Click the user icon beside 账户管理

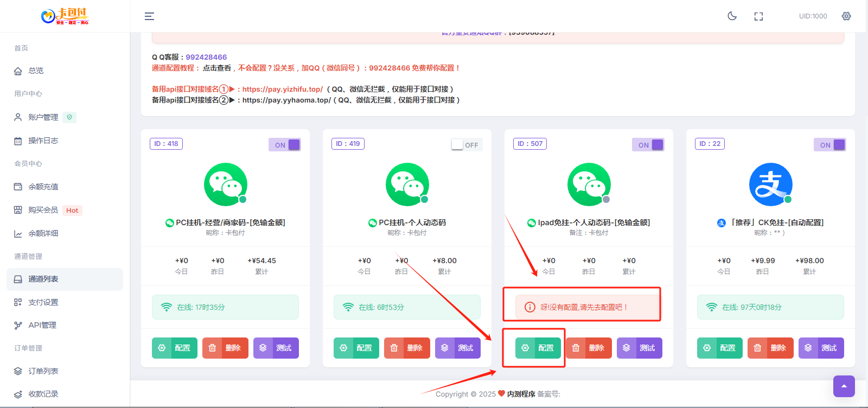coord(18,117)
